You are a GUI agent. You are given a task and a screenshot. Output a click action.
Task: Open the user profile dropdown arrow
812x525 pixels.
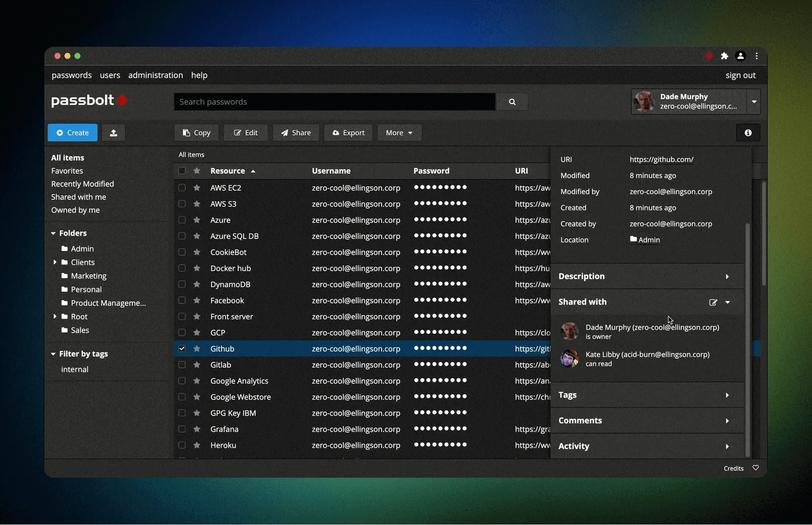click(x=754, y=102)
